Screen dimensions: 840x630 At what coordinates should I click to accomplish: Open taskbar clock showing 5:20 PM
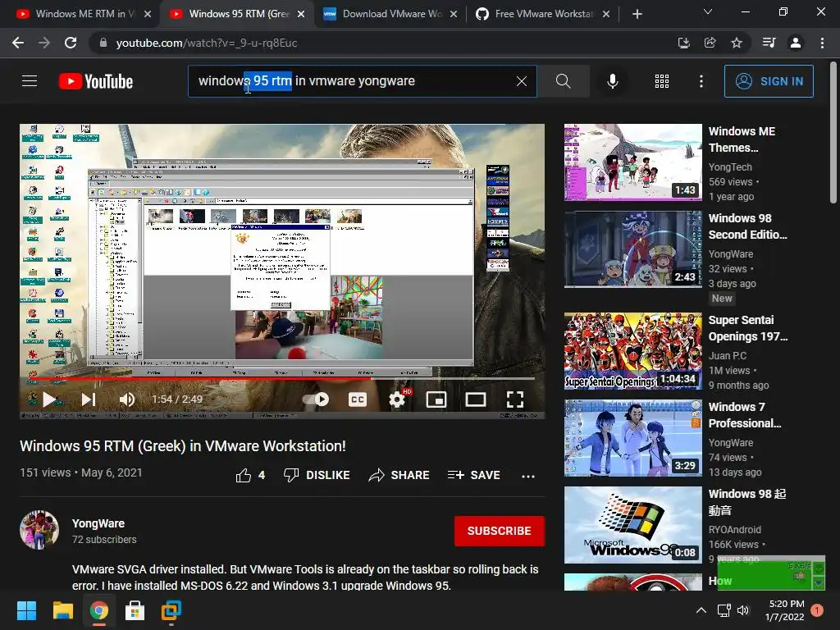pos(785,610)
